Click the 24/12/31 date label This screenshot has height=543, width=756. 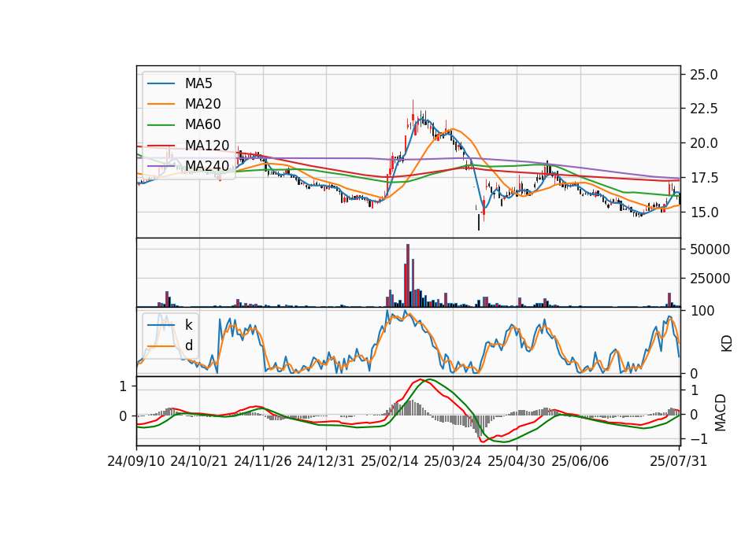pos(326,461)
